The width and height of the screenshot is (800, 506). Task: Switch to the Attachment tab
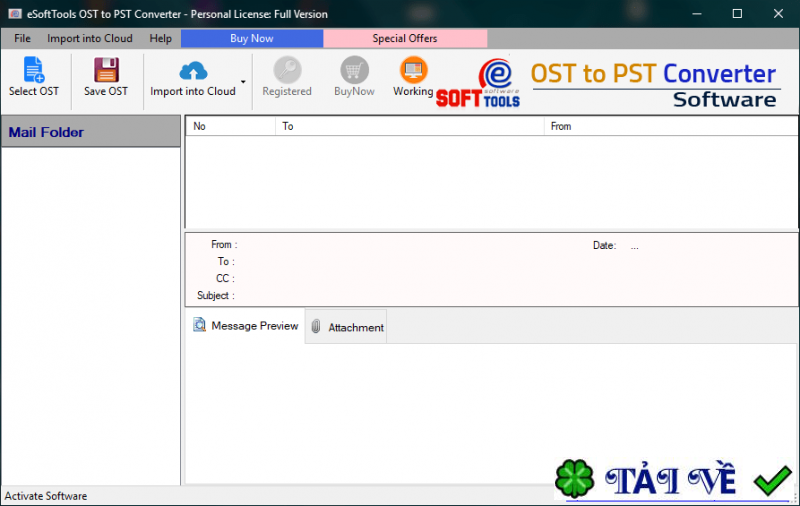[346, 327]
